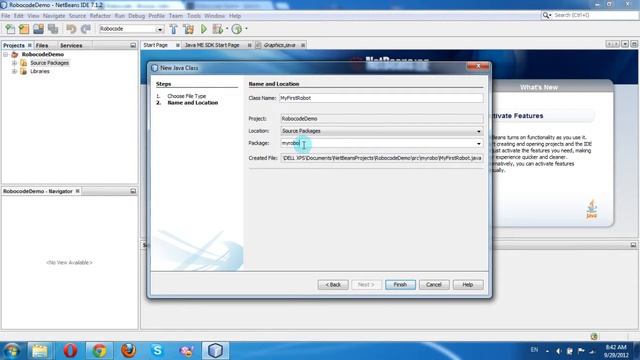
Task: Click the Help button in dialog
Action: click(x=468, y=284)
